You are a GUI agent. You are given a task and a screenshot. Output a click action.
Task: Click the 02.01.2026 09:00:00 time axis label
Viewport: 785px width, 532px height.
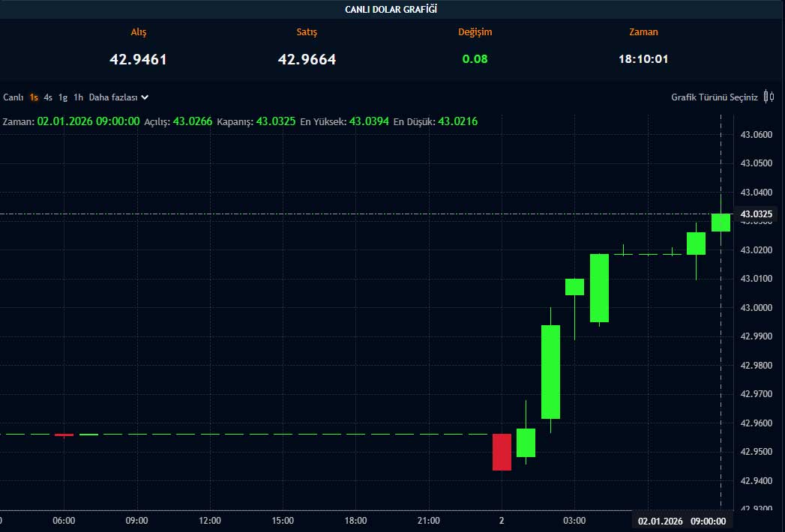click(682, 521)
